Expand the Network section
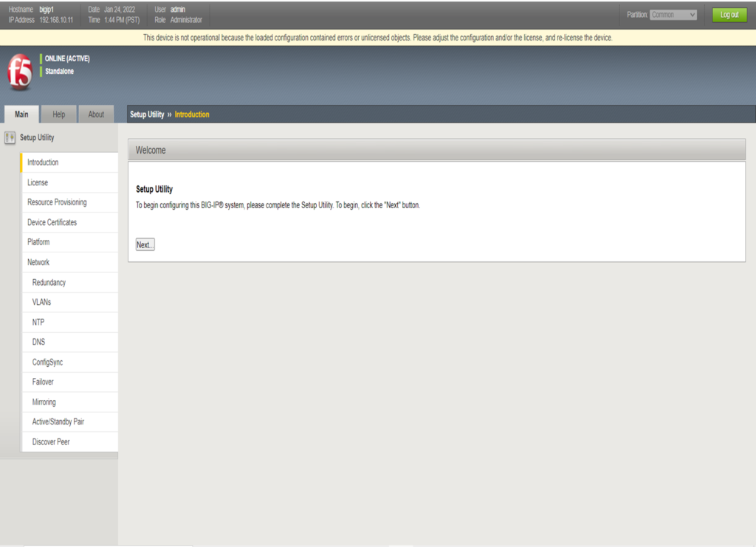756x547 pixels. [x=38, y=262]
